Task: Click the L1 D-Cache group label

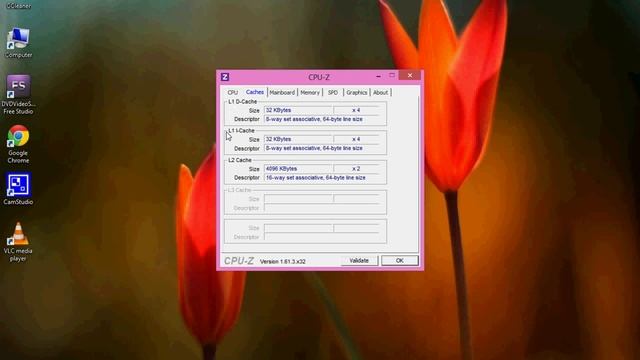Action: [x=242, y=102]
